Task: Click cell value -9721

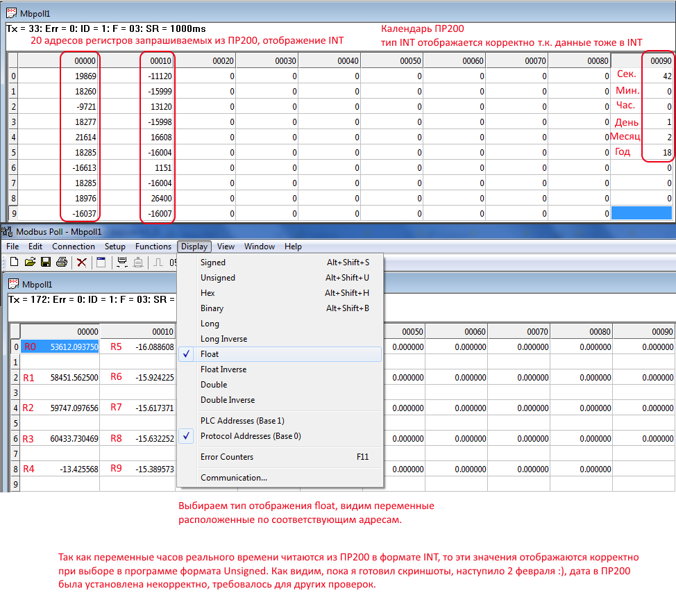Action: (x=58, y=106)
